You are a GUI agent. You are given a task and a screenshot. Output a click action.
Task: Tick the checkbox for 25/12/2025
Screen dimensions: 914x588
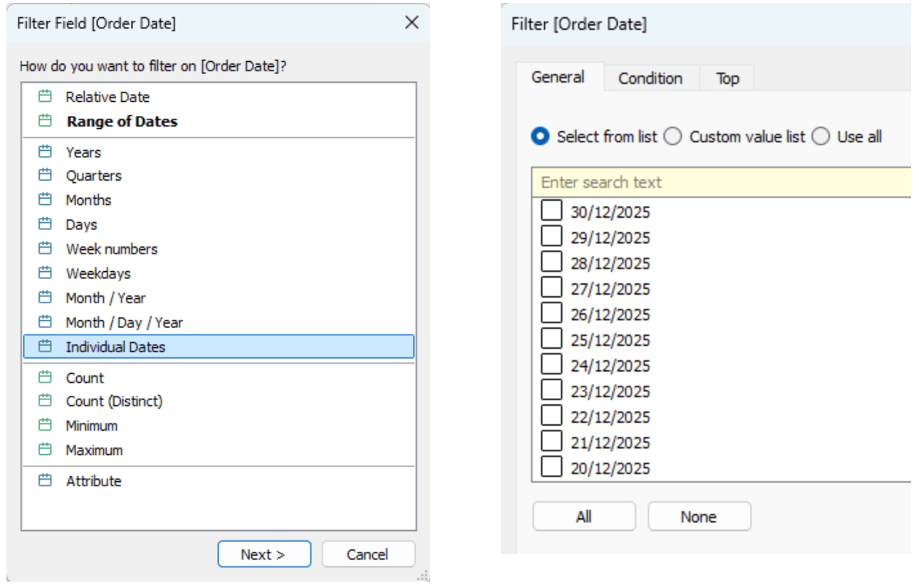tap(552, 340)
